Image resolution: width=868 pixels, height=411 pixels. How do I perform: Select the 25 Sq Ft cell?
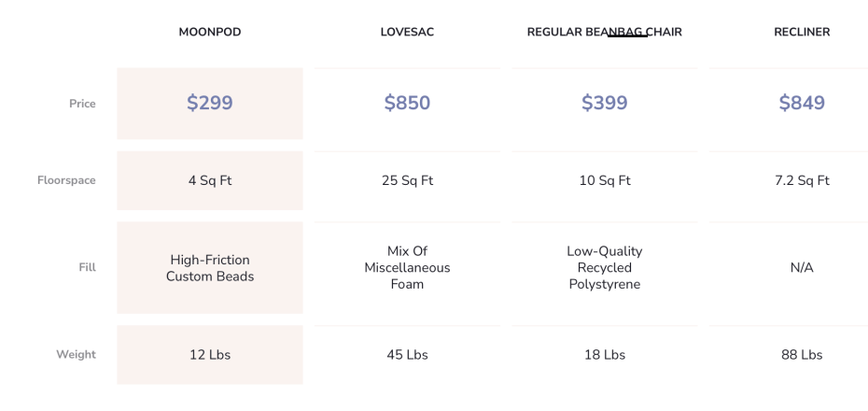[407, 180]
